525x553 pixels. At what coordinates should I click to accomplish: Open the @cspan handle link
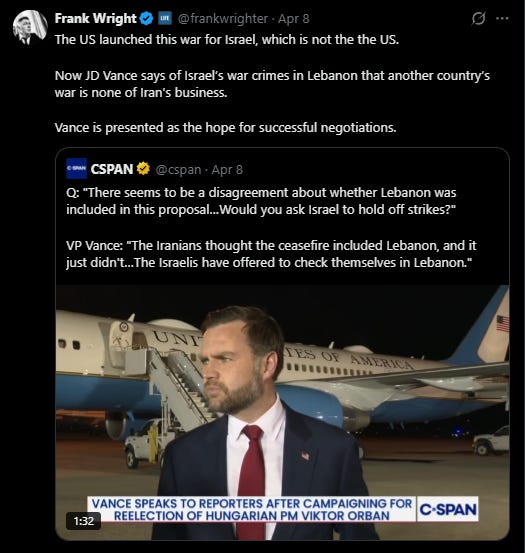tap(178, 170)
